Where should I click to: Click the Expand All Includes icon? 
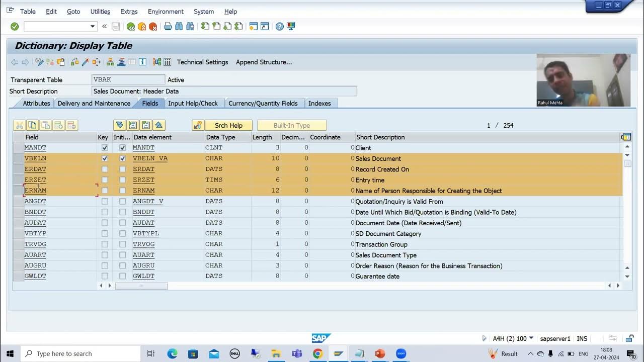point(120,125)
